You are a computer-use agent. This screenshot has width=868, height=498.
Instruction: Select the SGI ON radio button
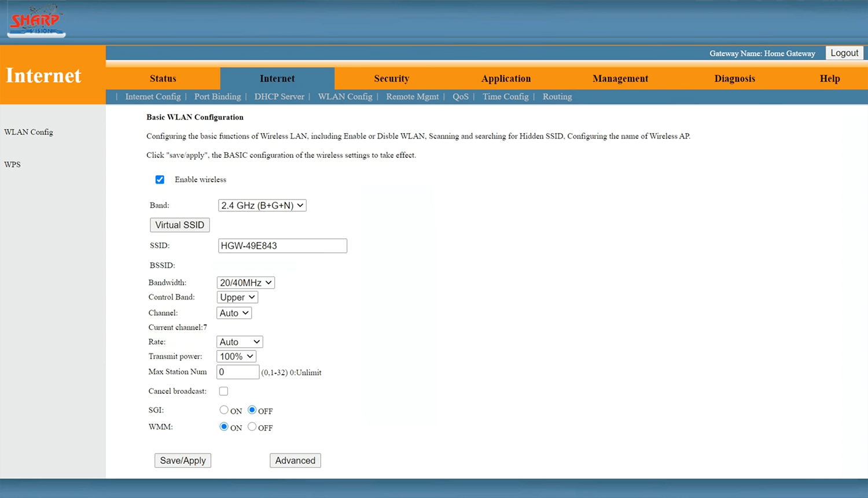point(224,410)
